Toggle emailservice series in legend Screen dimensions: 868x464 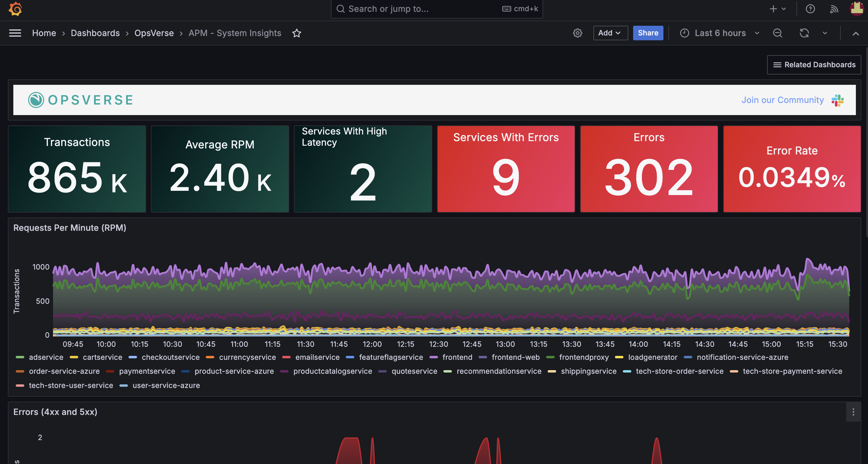(317, 357)
